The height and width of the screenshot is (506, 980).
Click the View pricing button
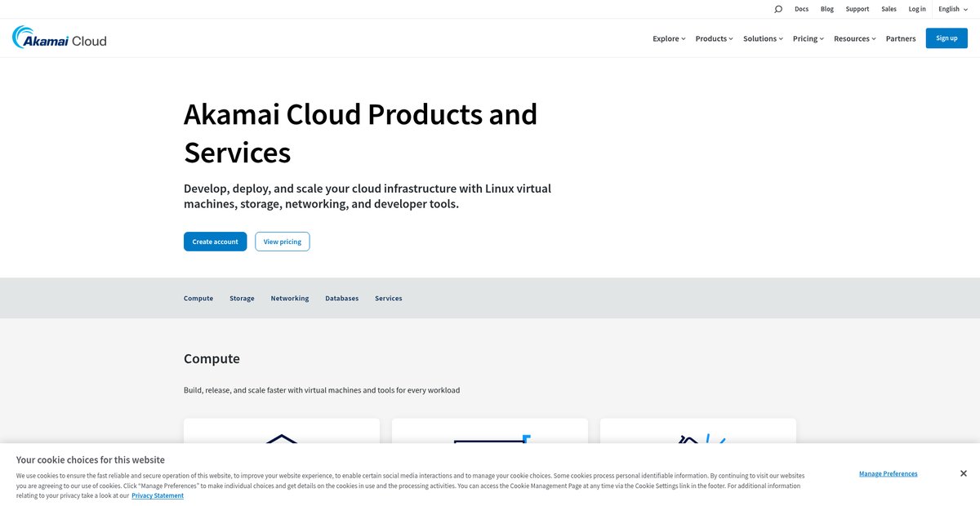[282, 242]
